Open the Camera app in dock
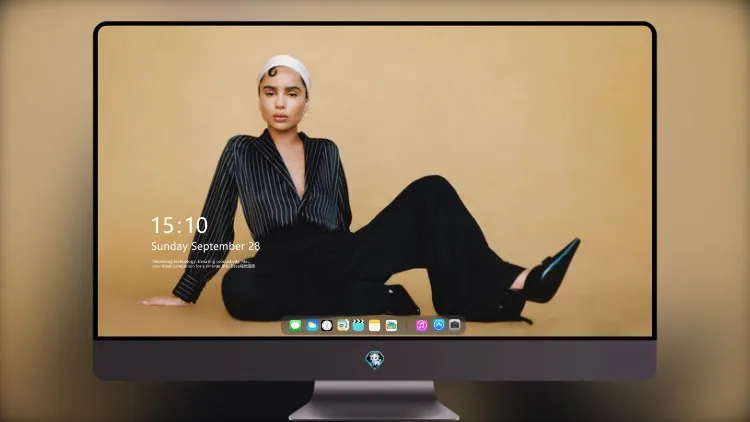 pyautogui.click(x=455, y=325)
